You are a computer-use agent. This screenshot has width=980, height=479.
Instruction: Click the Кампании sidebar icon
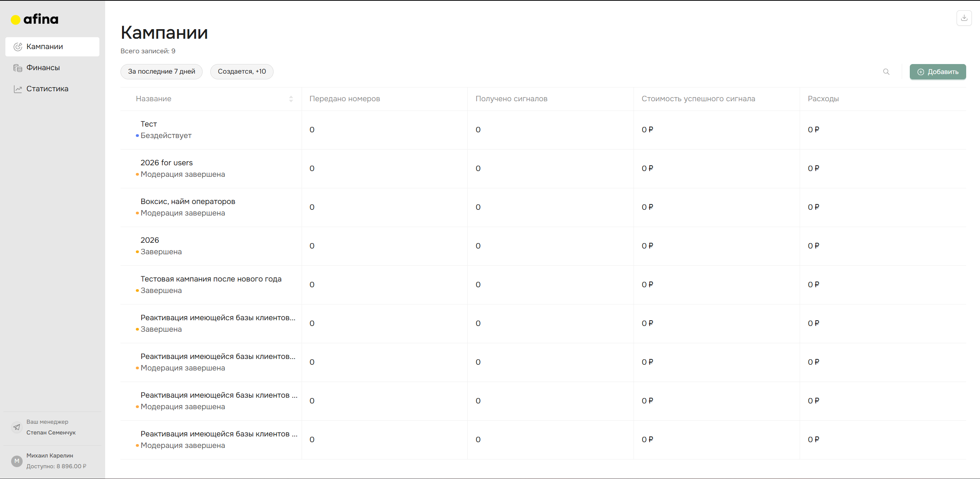pos(18,47)
